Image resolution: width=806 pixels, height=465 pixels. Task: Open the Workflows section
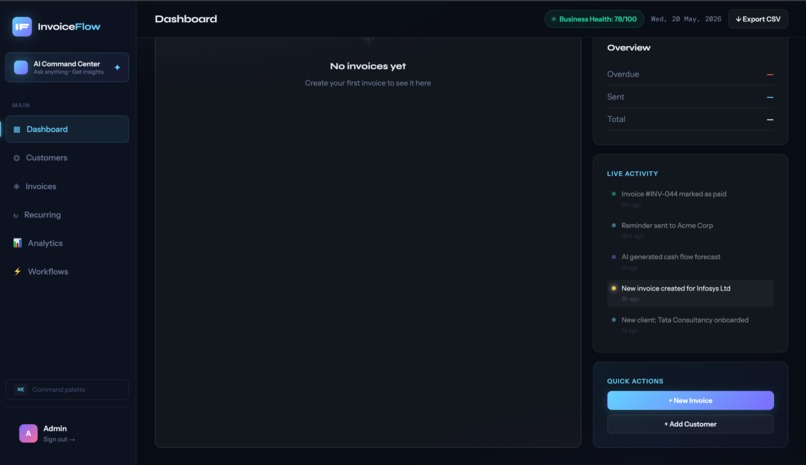67,271
